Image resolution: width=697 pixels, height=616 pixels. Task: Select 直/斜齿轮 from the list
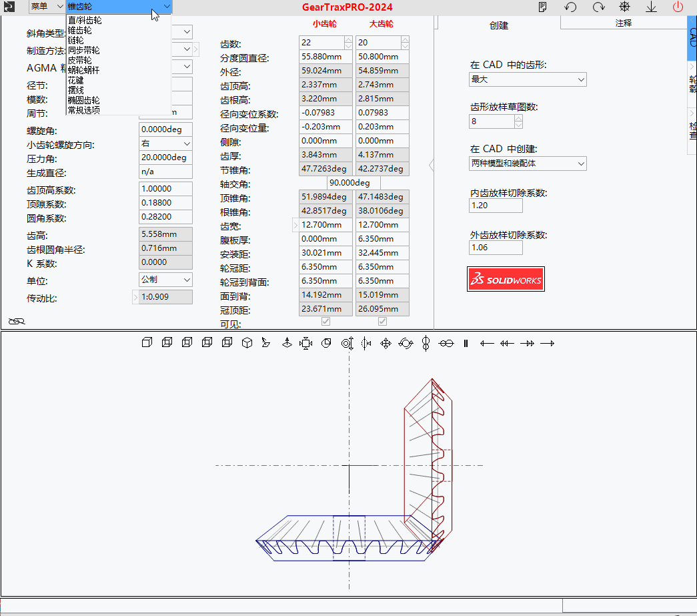[85, 21]
